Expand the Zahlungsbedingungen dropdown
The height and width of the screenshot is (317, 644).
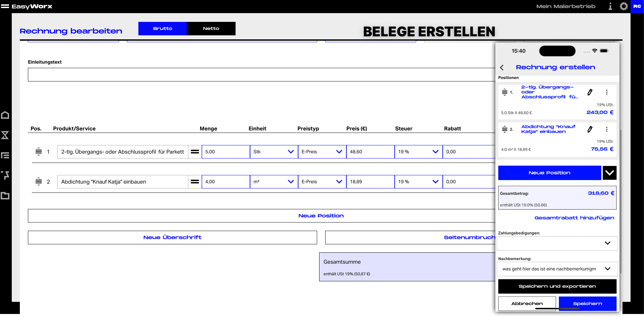557,243
